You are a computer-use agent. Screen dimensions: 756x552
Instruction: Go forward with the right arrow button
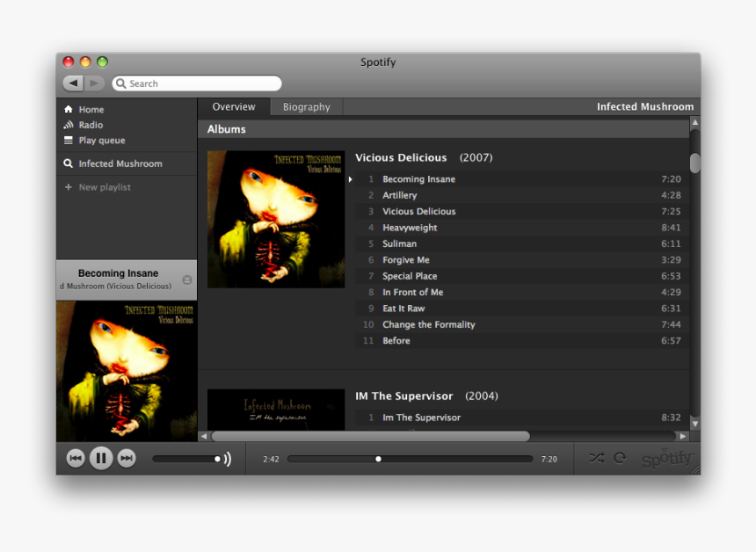[95, 84]
